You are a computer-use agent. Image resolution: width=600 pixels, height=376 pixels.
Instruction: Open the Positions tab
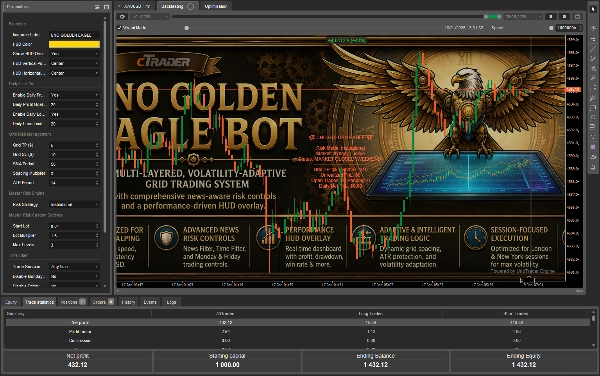tap(72, 302)
